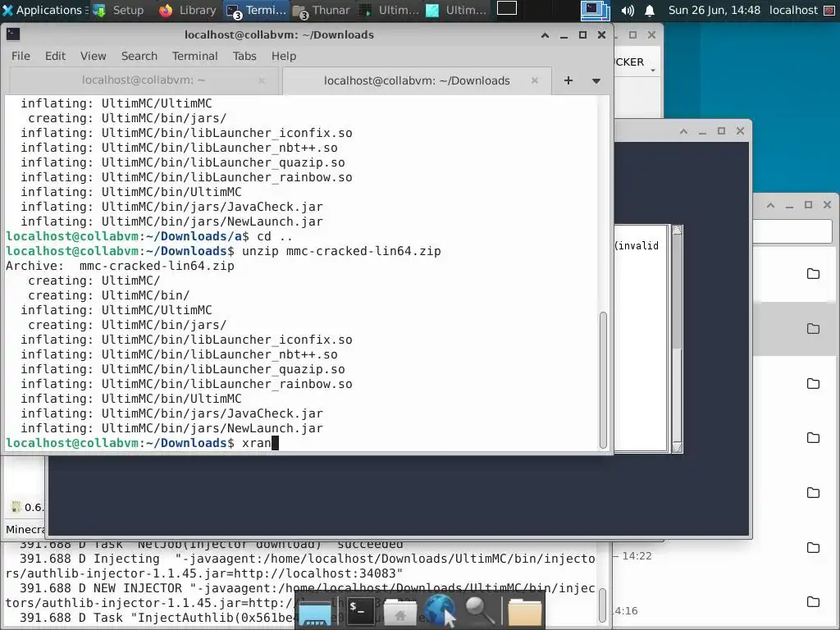Click the (invalid text in the background window

[x=637, y=246]
